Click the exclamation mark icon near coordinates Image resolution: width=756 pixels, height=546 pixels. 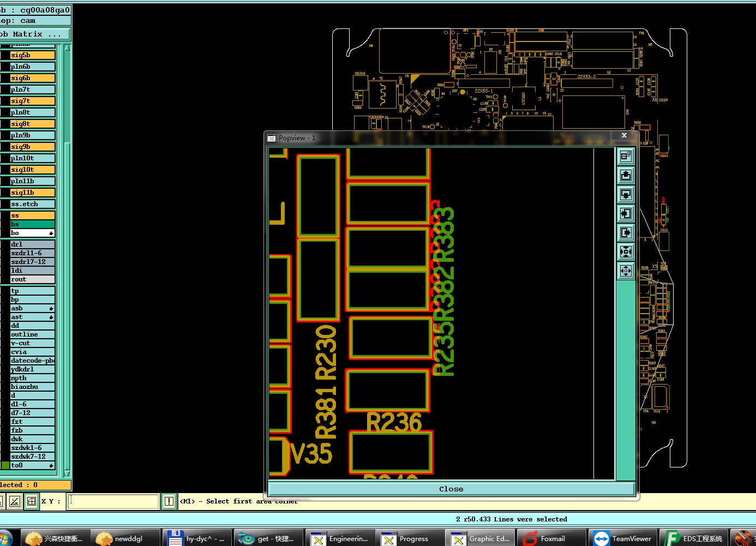coord(169,501)
